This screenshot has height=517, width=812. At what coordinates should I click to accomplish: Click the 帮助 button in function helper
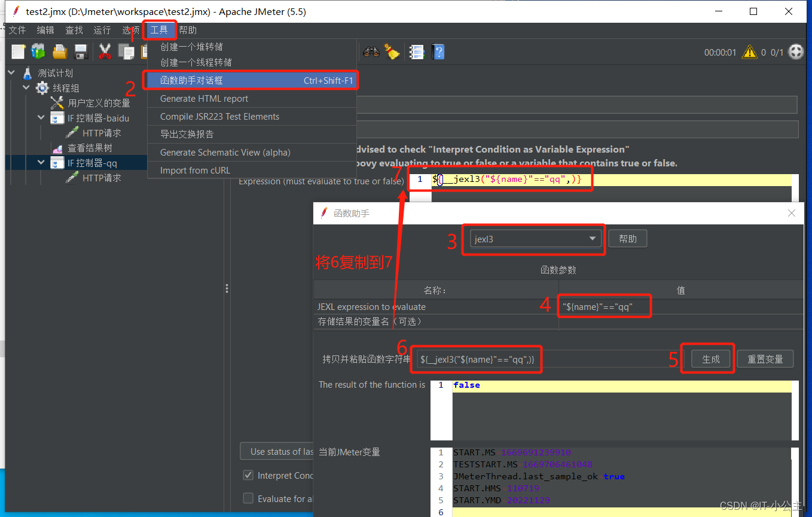(x=628, y=239)
